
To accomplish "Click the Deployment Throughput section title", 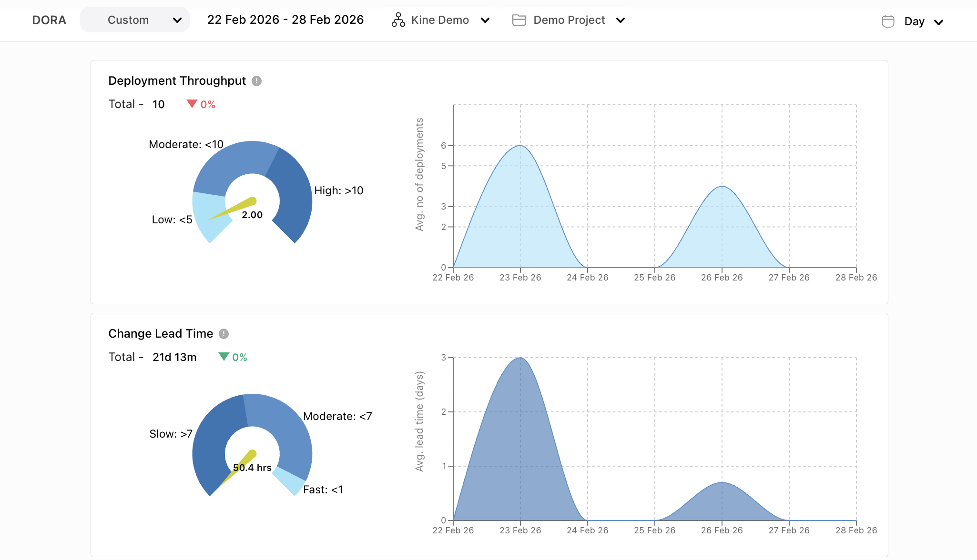I will pyautogui.click(x=177, y=80).
